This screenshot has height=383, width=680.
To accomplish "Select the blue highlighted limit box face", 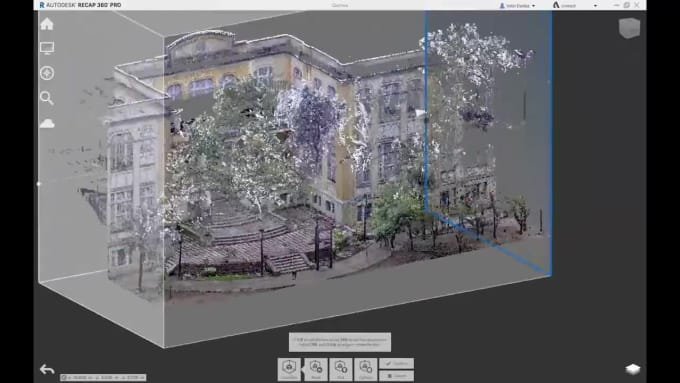I will [489, 143].
